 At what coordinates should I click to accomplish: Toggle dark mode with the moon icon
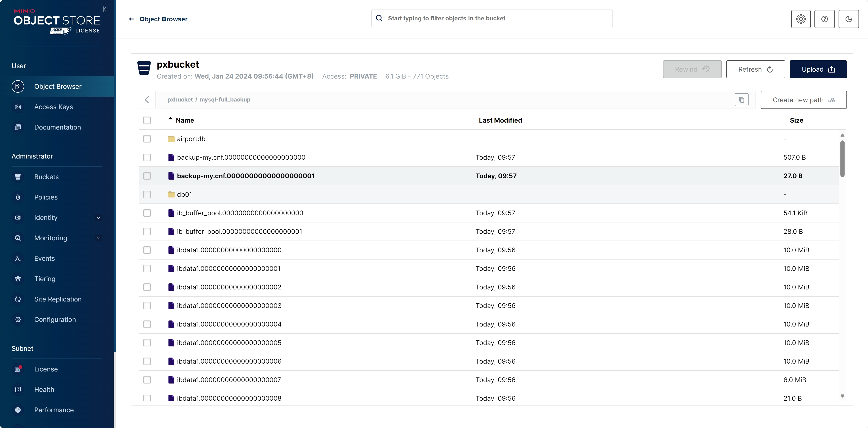tap(848, 19)
